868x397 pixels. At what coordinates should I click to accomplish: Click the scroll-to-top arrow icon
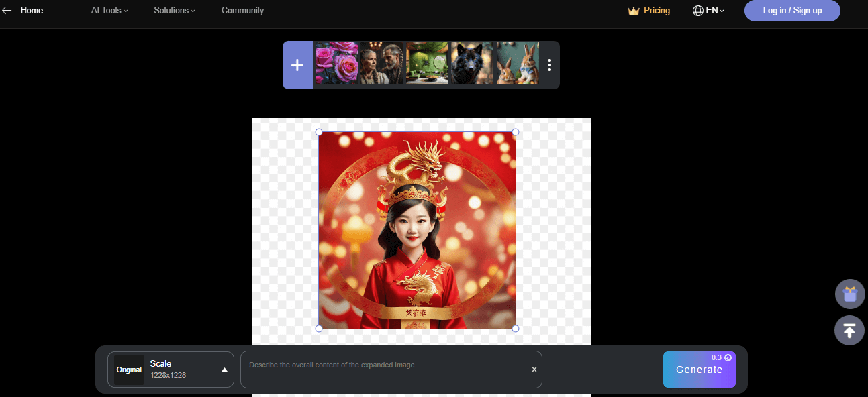(x=849, y=331)
